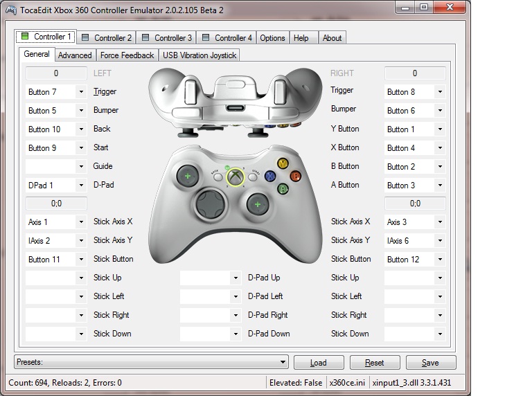Screen dimensions: 532x396
Task: Click the Controller 3 status square icon
Action: 145,37
